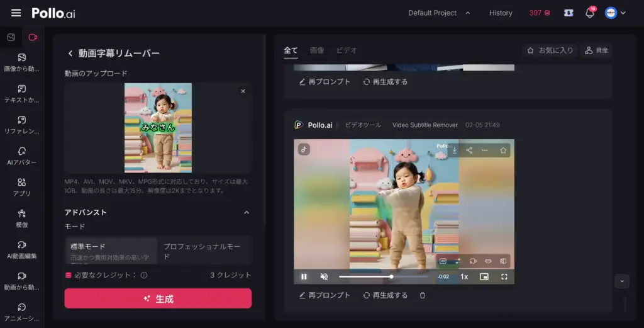The width and height of the screenshot is (644, 328).
Task: Open the reference-to-video tool (リファレン...)
Action: point(22,125)
